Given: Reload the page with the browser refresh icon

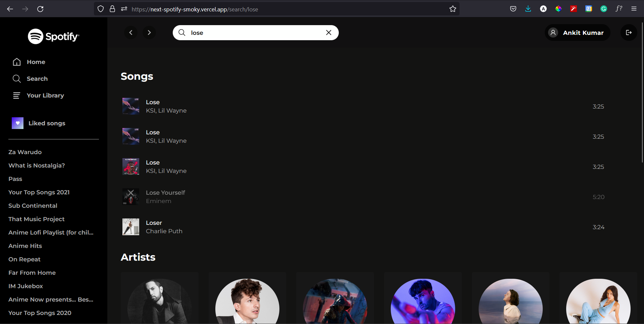Looking at the screenshot, I should click(40, 9).
